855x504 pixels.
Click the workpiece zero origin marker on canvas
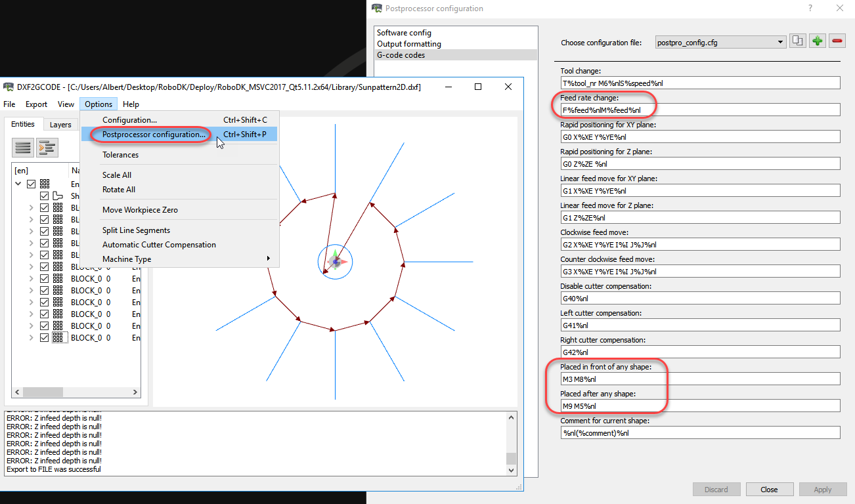(336, 262)
